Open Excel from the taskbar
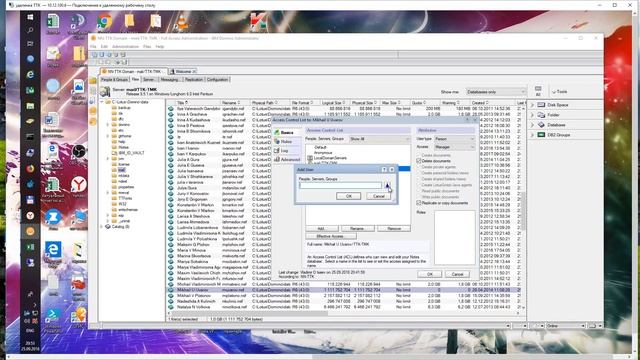This screenshot has width=640, height=360. click(30, 247)
